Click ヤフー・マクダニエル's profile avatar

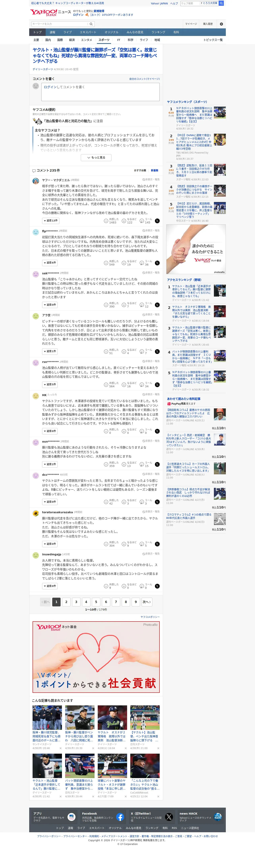[x=36, y=181]
